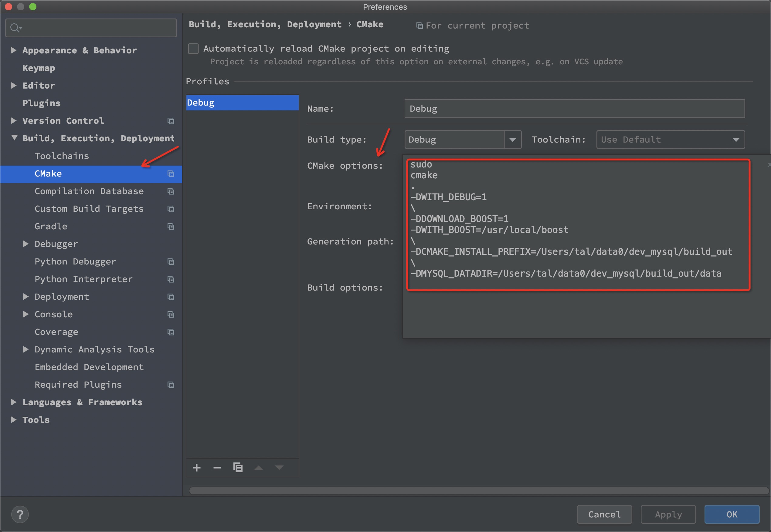The width and height of the screenshot is (771, 532).
Task: Click the copy profile icon
Action: pos(238,467)
